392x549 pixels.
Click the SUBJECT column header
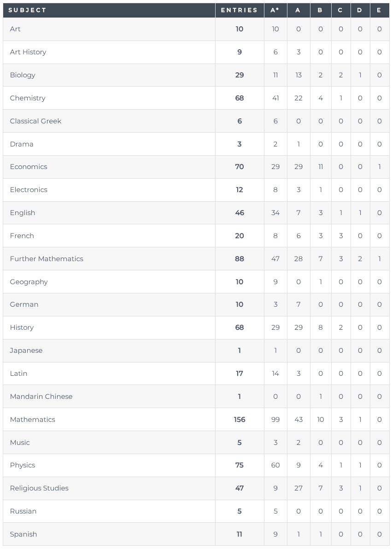(28, 10)
